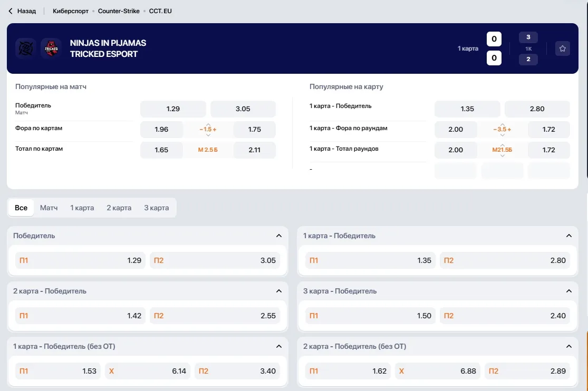Decrease map handicap with down arrow below −1.5
Screen dimensions: 588x391
(208, 134)
